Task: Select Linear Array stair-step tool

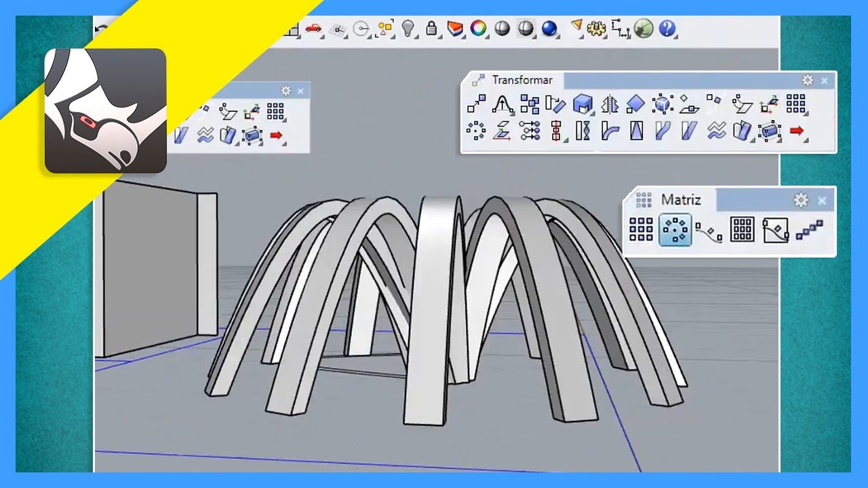Action: pyautogui.click(x=809, y=229)
